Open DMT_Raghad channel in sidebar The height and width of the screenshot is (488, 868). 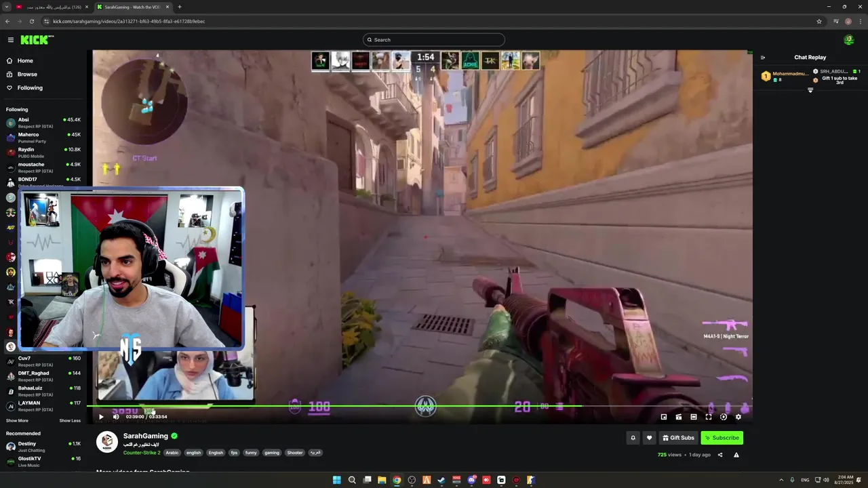point(43,376)
